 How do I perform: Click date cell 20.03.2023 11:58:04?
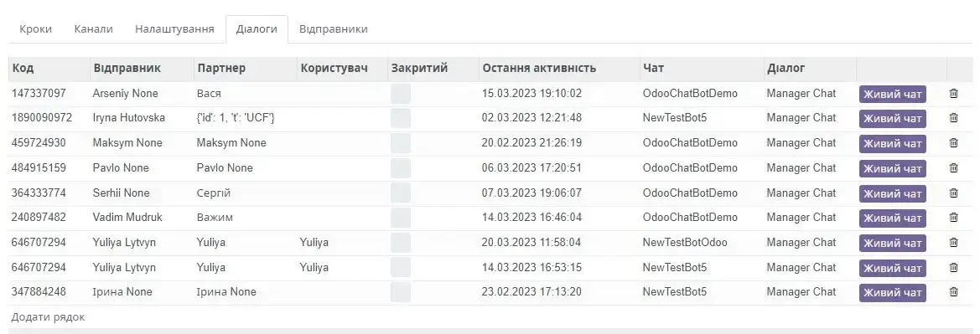pos(531,242)
